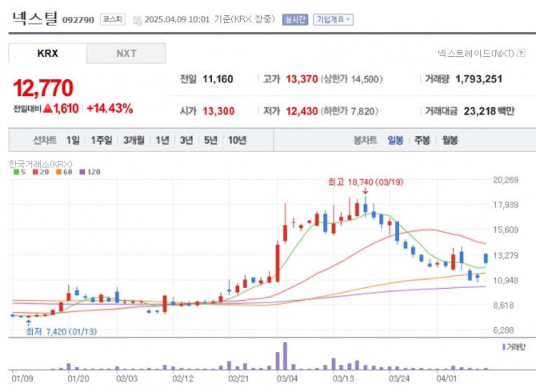Show the 1년 line chart

coord(162,140)
